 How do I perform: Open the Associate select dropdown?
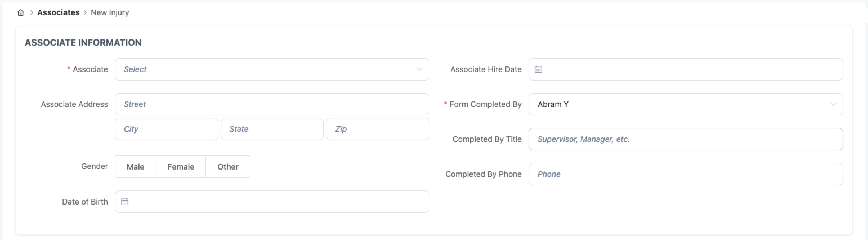(266, 69)
